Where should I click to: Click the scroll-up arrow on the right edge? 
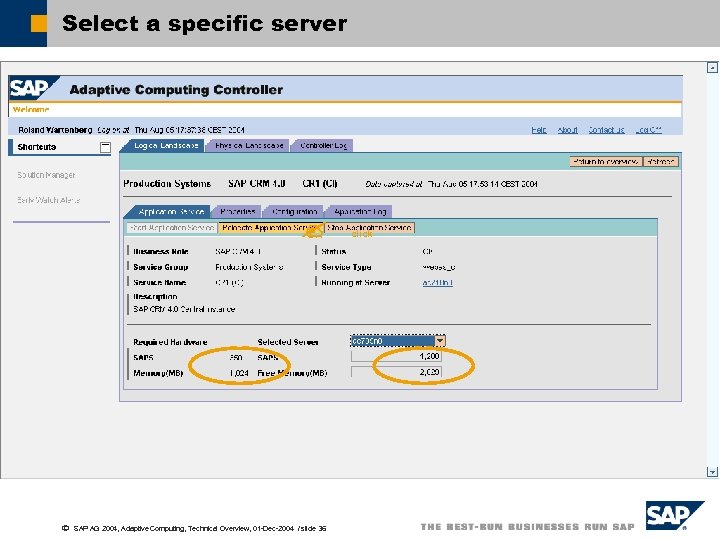click(x=712, y=68)
